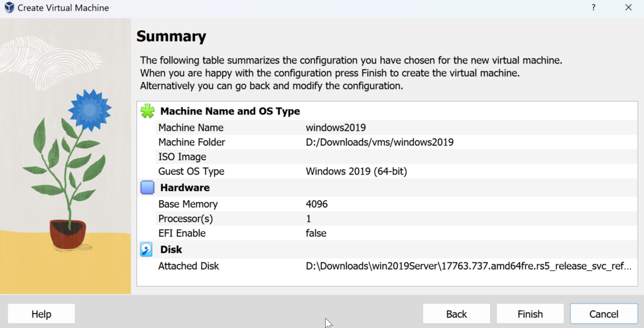The image size is (644, 328).
Task: Click the question mark help icon
Action: pos(594,8)
